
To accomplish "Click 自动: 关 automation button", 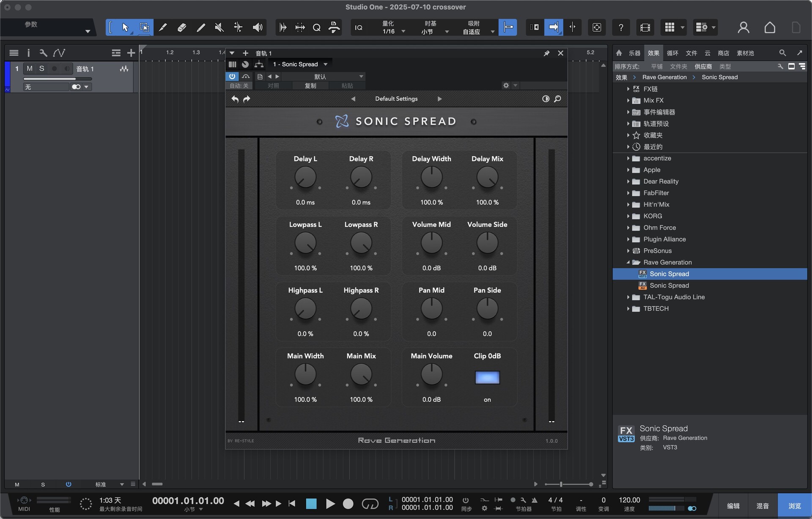I will [239, 85].
